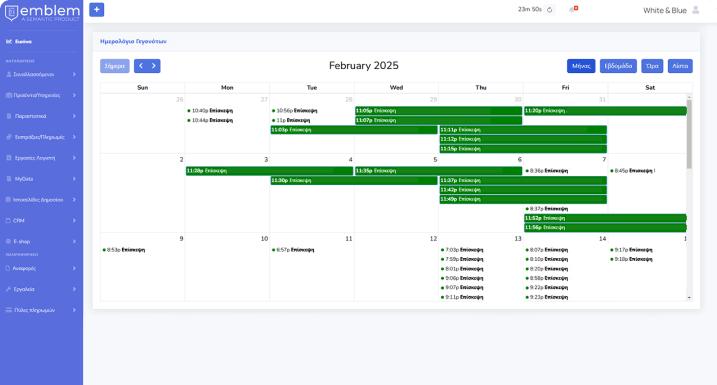Expand Ιστοσελίδες Δημοσίου with its chevron
The image size is (717, 385).
click(74, 199)
